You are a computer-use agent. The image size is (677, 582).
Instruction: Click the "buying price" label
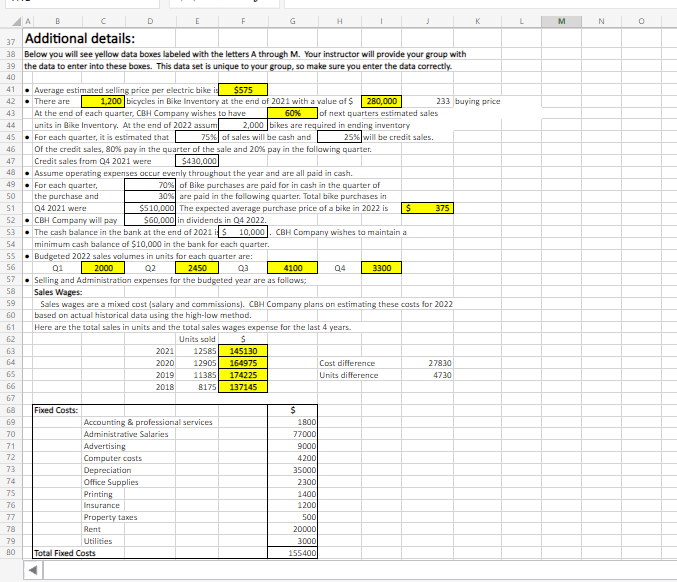478,101
